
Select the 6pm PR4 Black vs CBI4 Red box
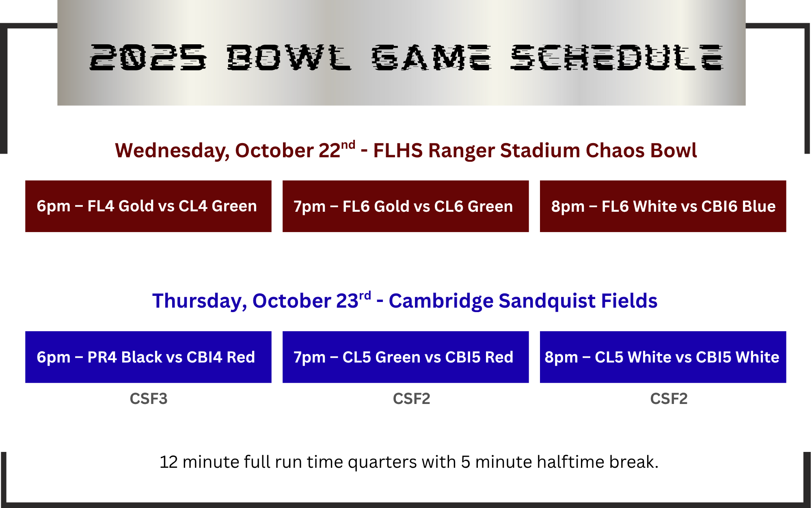tap(148, 357)
